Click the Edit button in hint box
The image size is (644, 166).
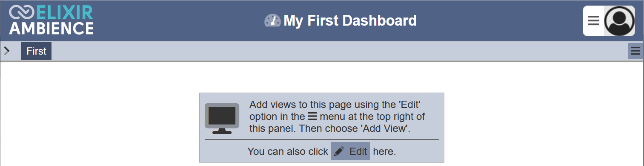pyautogui.click(x=350, y=151)
